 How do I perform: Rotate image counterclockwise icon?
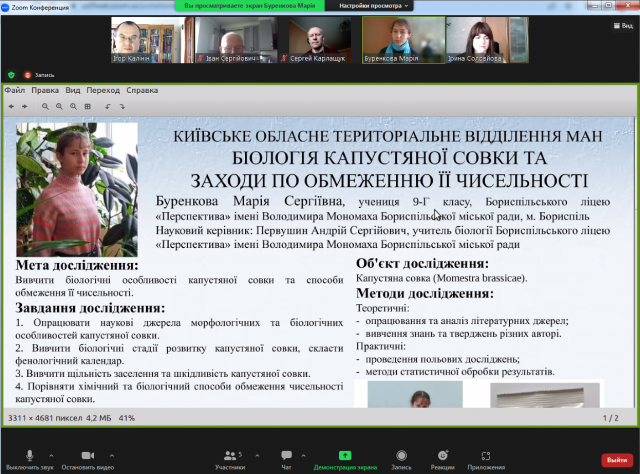108,107
